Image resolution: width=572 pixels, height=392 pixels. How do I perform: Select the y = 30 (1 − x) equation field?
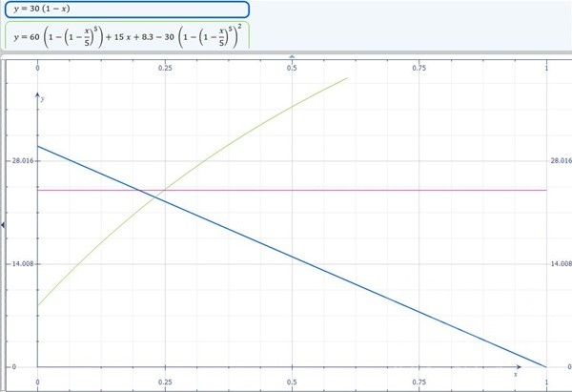[x=127, y=10]
